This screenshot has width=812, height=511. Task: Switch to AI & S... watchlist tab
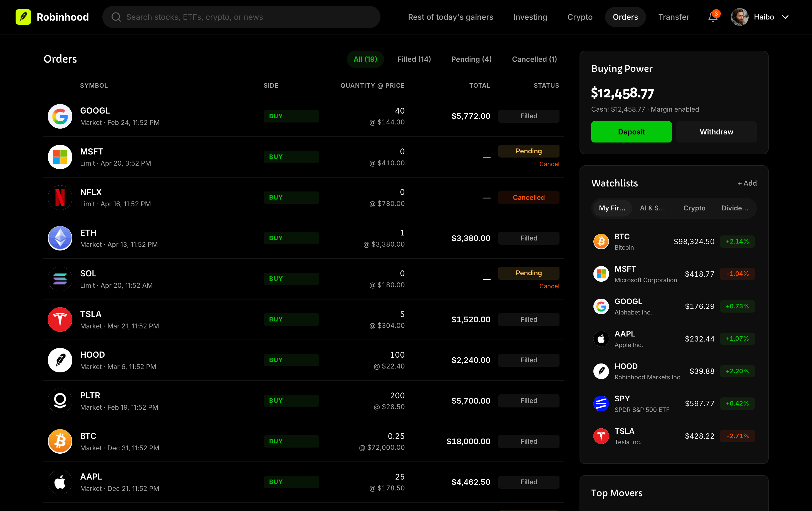(652, 208)
